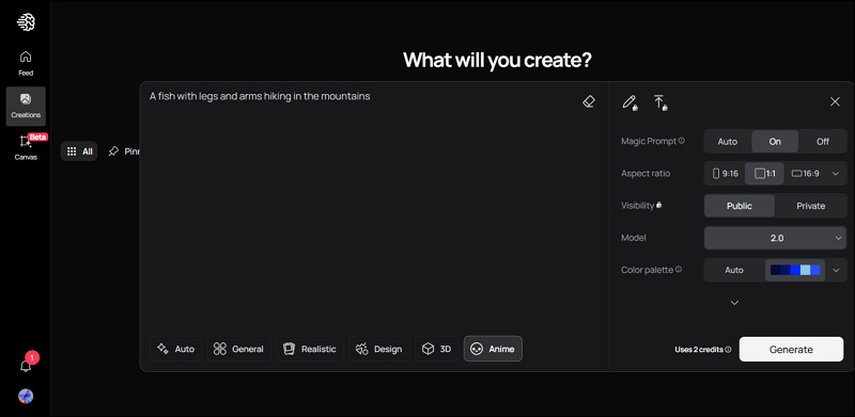Expand the color palette dropdown arrow
The height and width of the screenshot is (417, 855).
[x=836, y=270]
